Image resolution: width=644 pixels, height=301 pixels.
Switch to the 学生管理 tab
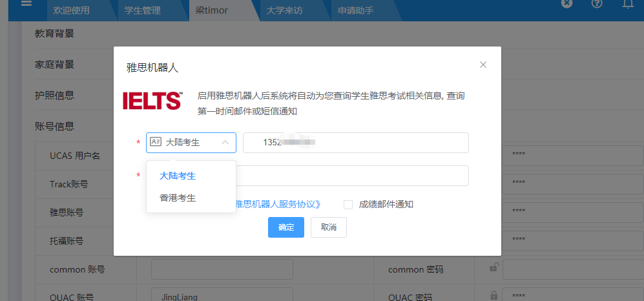tap(143, 10)
